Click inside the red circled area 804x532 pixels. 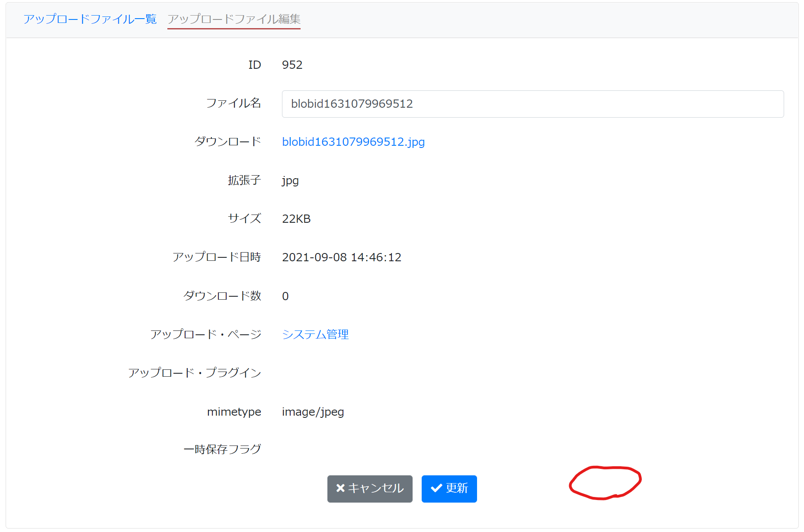(605, 482)
